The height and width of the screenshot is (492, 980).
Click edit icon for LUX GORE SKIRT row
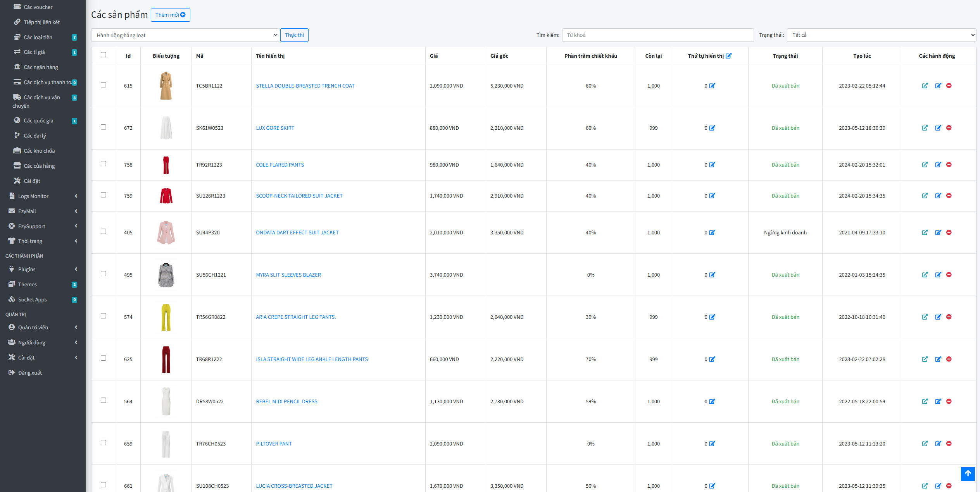(x=938, y=128)
